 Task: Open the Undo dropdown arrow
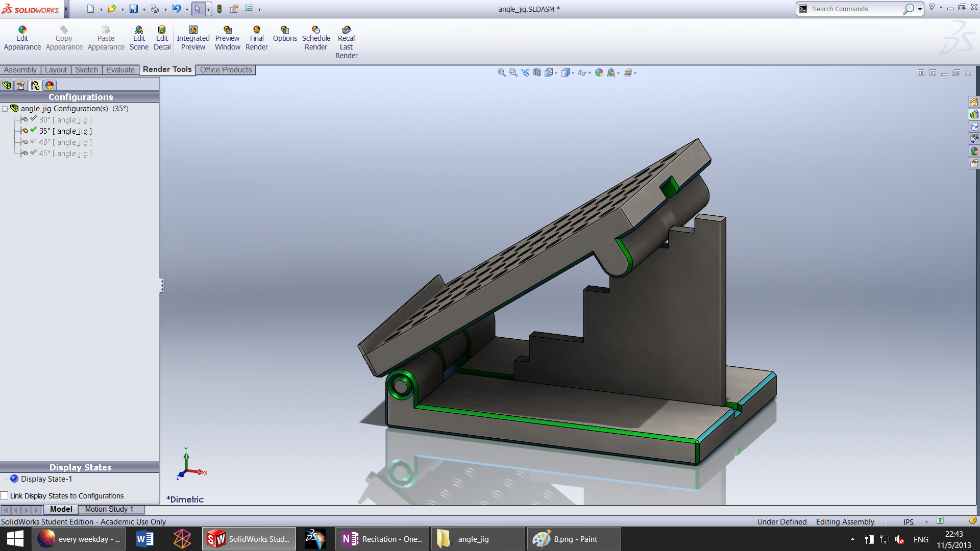[186, 9]
